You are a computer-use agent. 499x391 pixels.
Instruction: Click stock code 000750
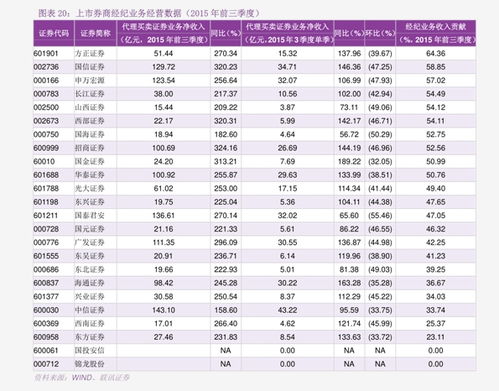click(46, 134)
